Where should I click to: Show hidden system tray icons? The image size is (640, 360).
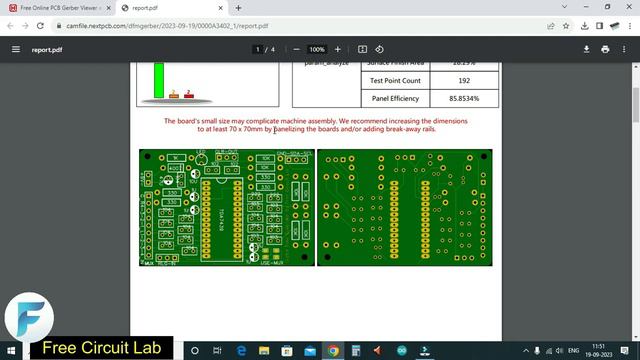point(526,351)
